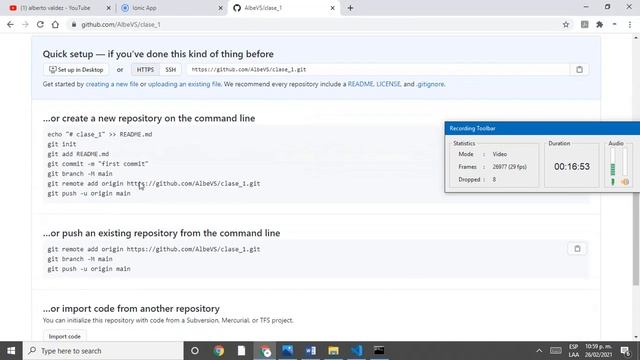
Task: Open the Chrome three-dot menu
Action: click(x=630, y=24)
